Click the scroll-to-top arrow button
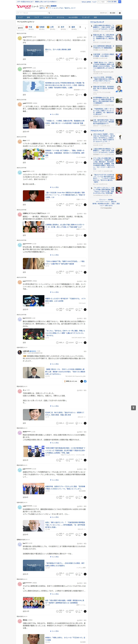 (x=133, y=408)
